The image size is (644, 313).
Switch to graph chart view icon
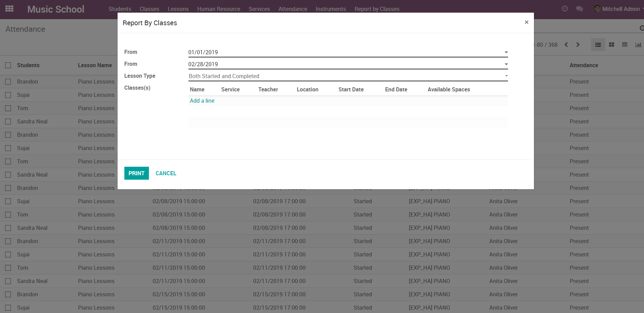[638, 45]
